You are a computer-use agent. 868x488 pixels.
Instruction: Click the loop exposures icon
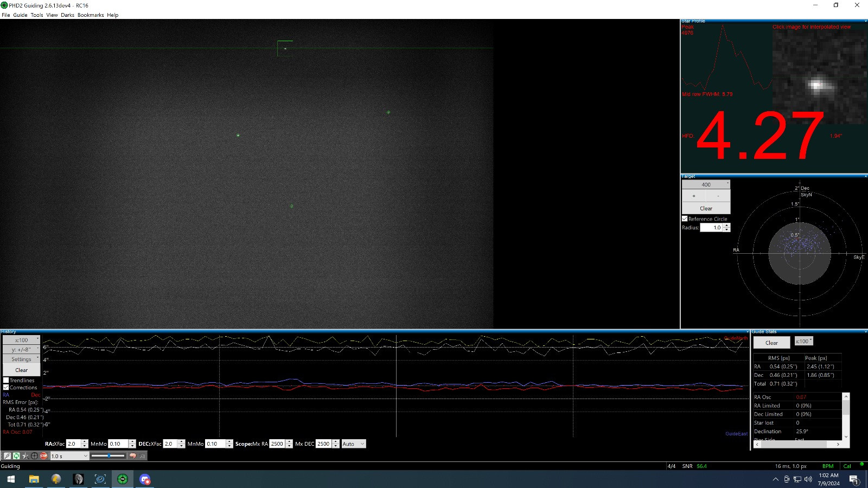(16, 456)
